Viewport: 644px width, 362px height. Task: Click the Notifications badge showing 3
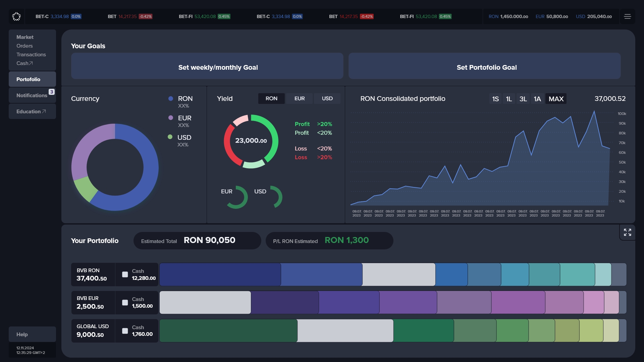tap(52, 92)
